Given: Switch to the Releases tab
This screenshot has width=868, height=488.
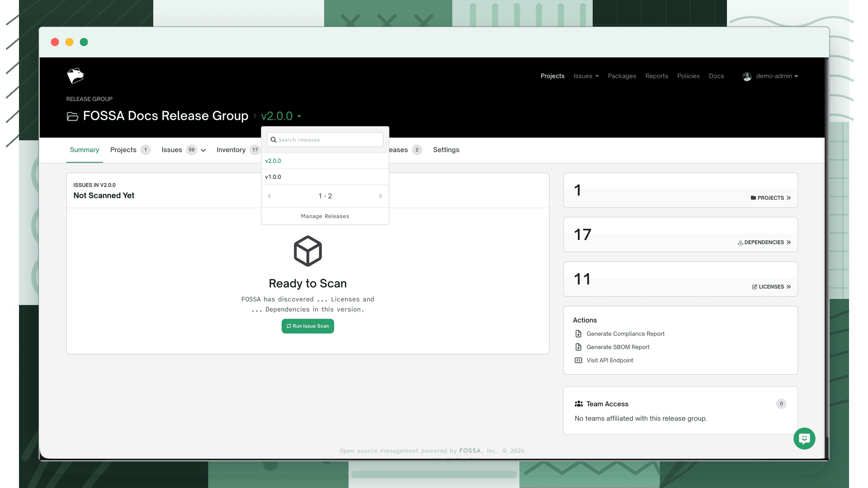Looking at the screenshot, I should click(x=406, y=150).
